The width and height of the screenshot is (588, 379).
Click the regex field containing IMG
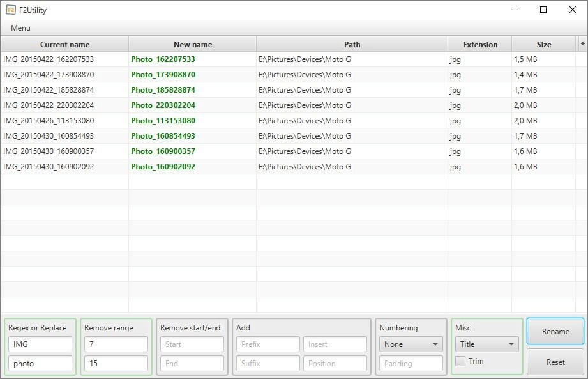click(40, 344)
